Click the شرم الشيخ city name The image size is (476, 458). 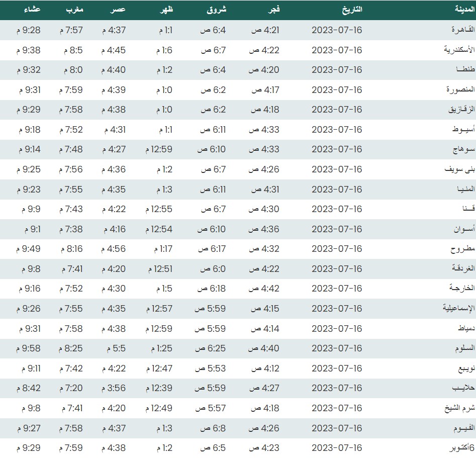[455, 408]
